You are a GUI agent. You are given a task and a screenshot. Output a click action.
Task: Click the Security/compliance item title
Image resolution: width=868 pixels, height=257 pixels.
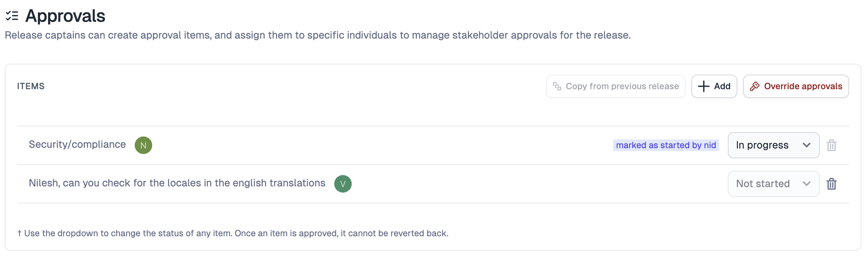pyautogui.click(x=77, y=145)
